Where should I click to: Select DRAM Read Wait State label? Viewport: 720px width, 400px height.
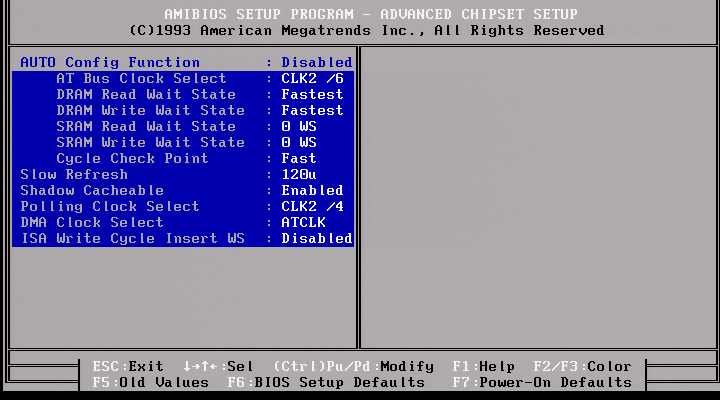point(146,94)
